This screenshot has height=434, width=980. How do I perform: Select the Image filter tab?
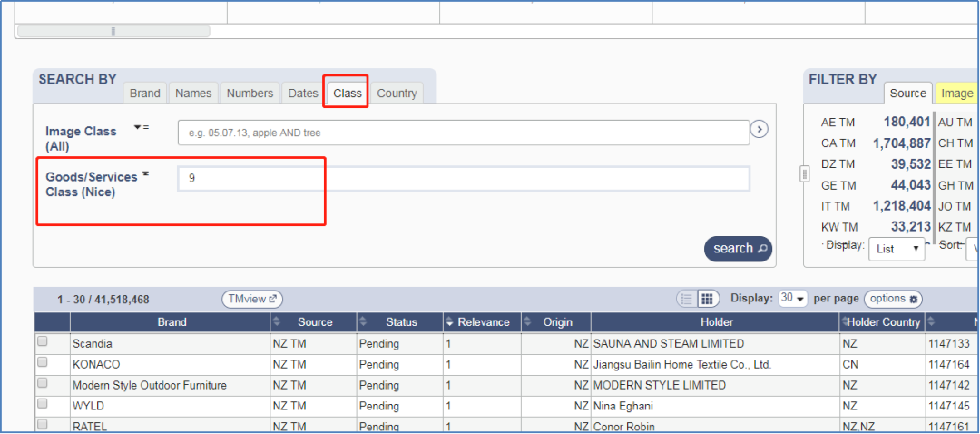coord(957,94)
